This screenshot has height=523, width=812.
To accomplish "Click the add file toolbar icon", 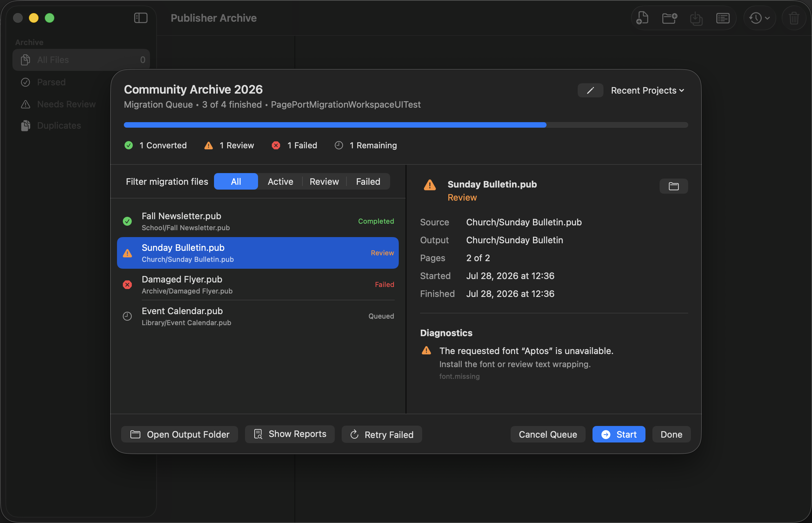I will 642,18.
